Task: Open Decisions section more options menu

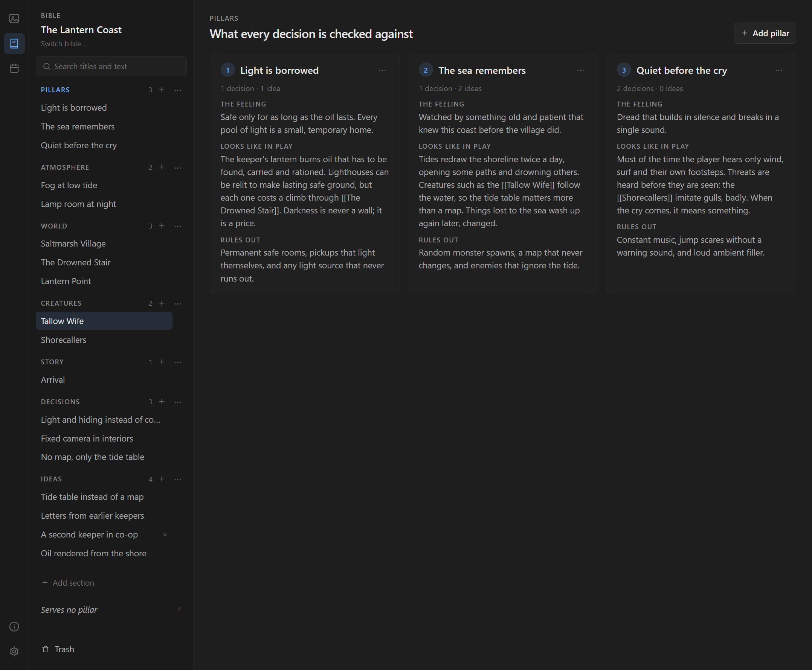Action: pyautogui.click(x=178, y=402)
